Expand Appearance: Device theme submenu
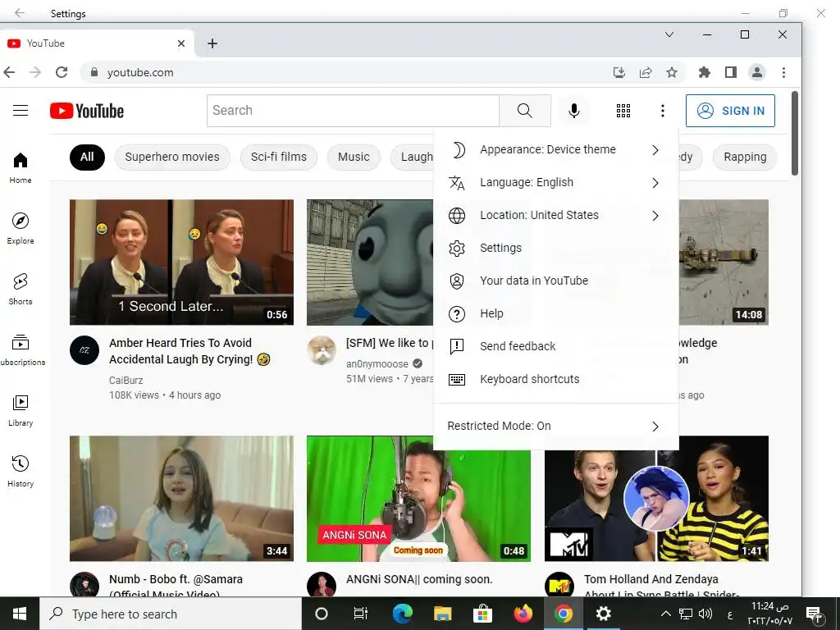Screen dimensions: 840x630 (x=556, y=150)
